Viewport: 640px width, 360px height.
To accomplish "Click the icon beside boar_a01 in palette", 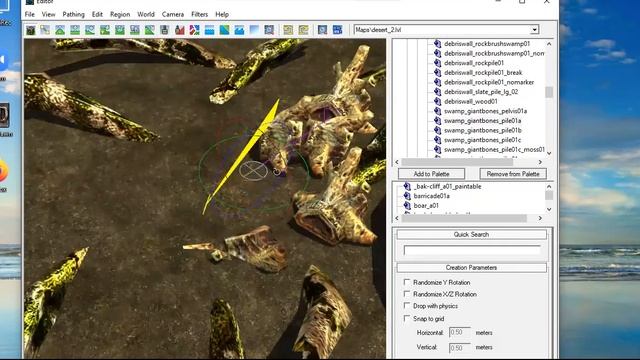I will click(407, 205).
